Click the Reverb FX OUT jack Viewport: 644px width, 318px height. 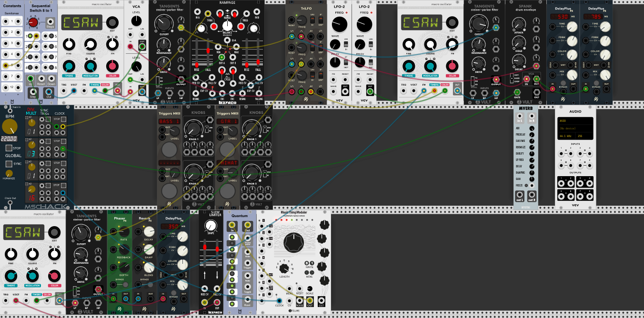point(151,298)
